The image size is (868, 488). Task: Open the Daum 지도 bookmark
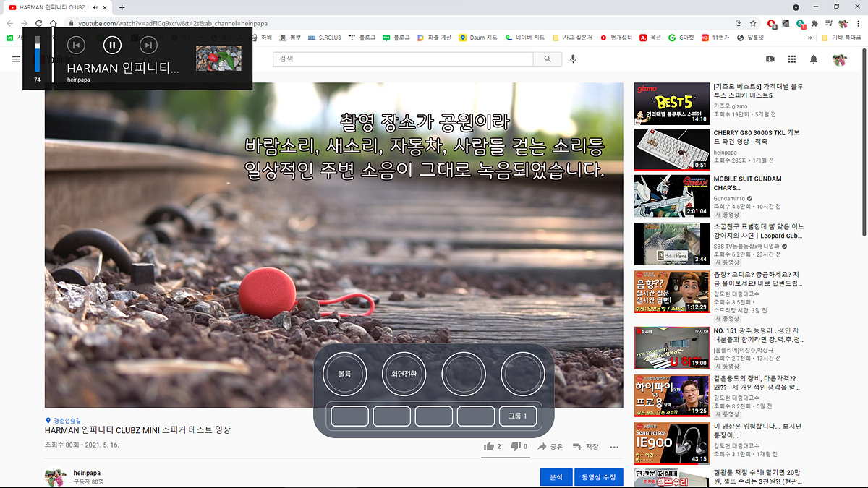coord(478,37)
